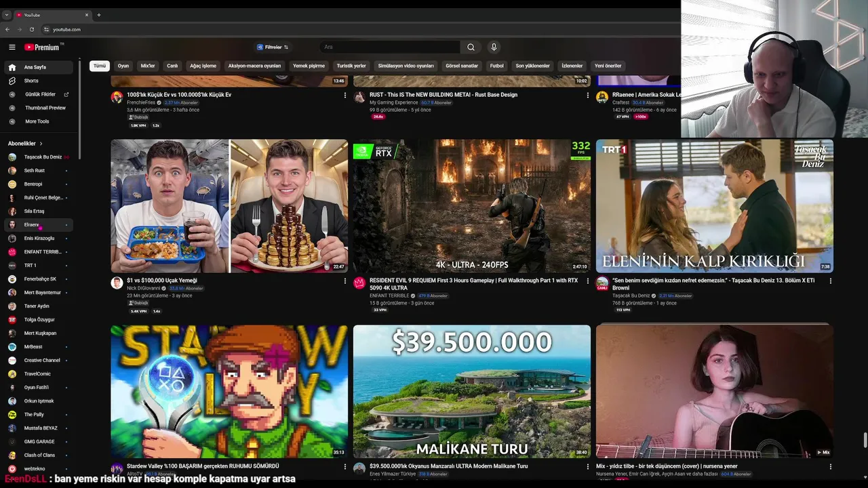The image size is (868, 488).
Task: Open options for 100$'lık Küçük Ev video
Action: click(x=345, y=96)
